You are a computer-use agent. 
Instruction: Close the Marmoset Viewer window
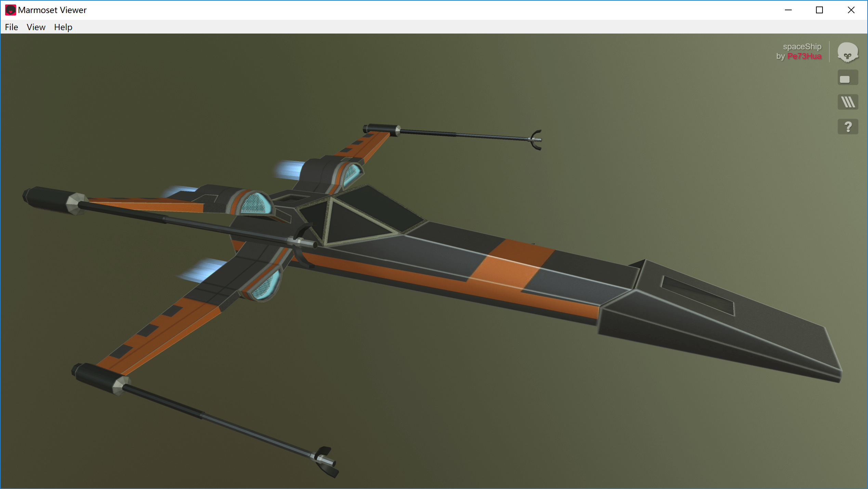pos(851,10)
